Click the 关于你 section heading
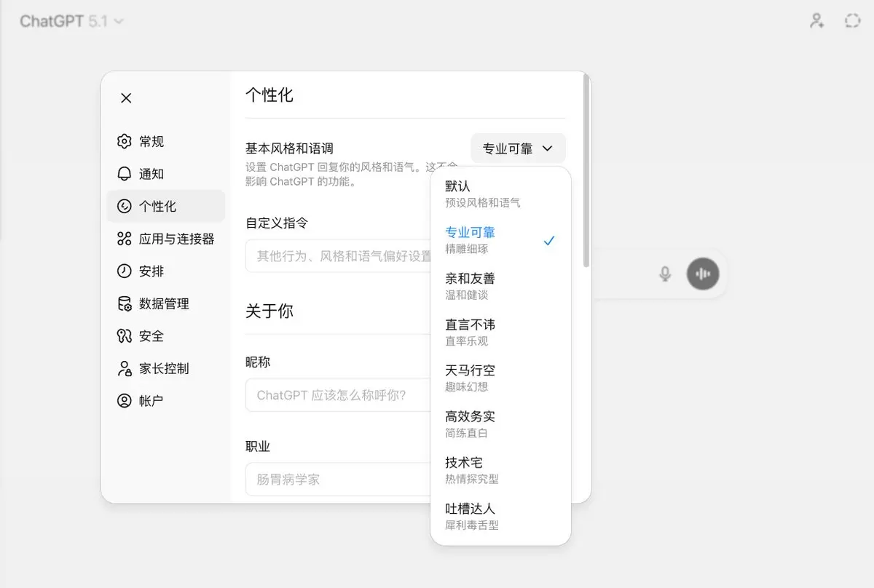Screen dimensions: 874x588 pyautogui.click(x=269, y=311)
